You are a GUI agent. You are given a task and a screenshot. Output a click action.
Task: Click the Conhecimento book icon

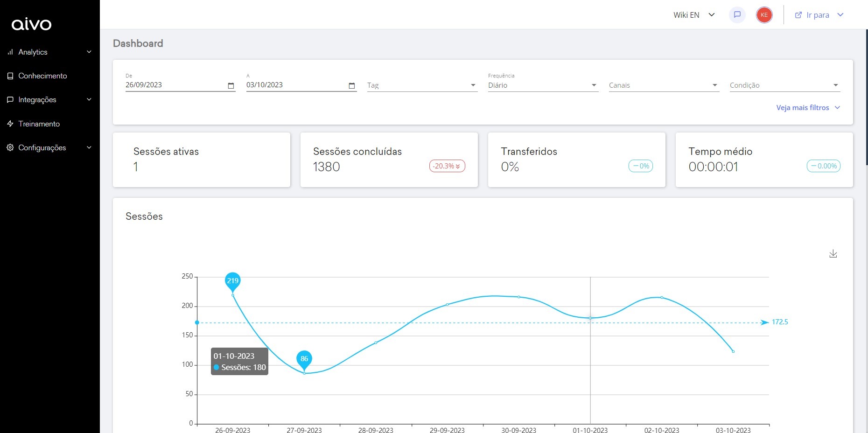click(x=10, y=76)
